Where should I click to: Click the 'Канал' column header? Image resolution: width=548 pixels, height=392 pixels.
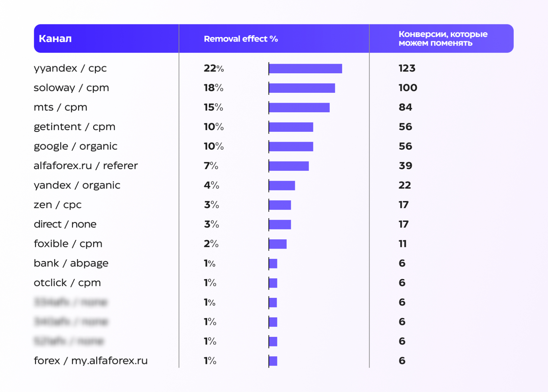pyautogui.click(x=55, y=39)
